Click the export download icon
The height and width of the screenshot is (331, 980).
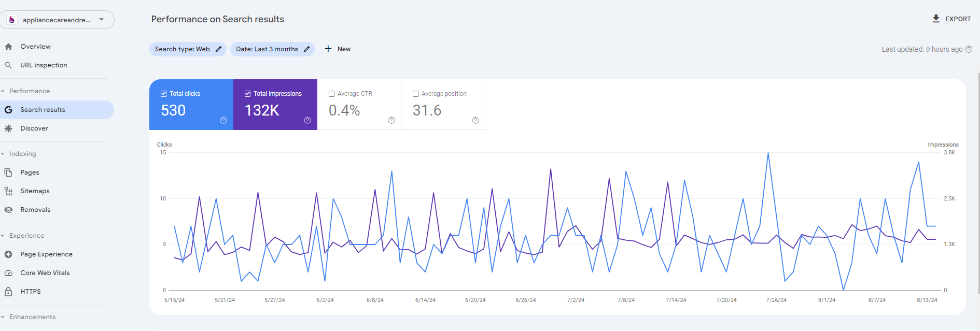click(936, 19)
